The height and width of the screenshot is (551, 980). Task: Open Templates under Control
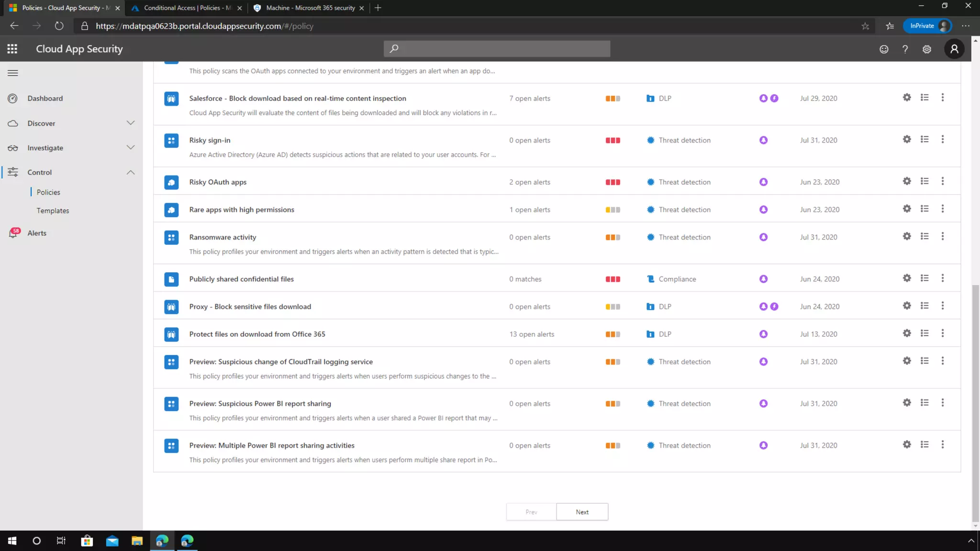pos(53,211)
